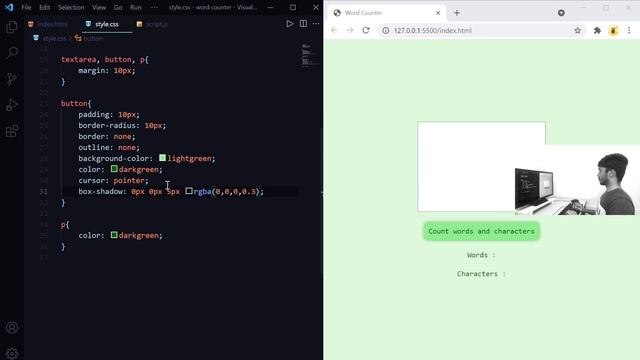The image size is (640, 360).
Task: Click line number 31 in gutter
Action: click(44, 191)
